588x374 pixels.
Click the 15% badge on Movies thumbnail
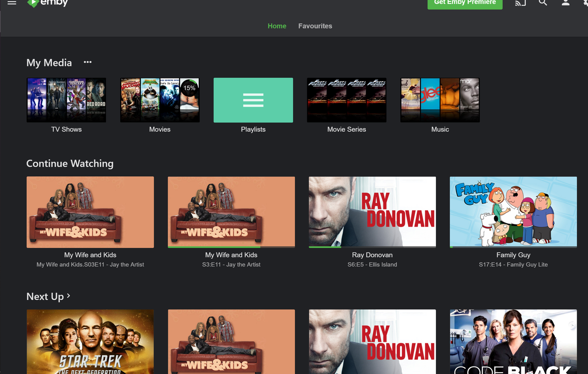tap(189, 88)
